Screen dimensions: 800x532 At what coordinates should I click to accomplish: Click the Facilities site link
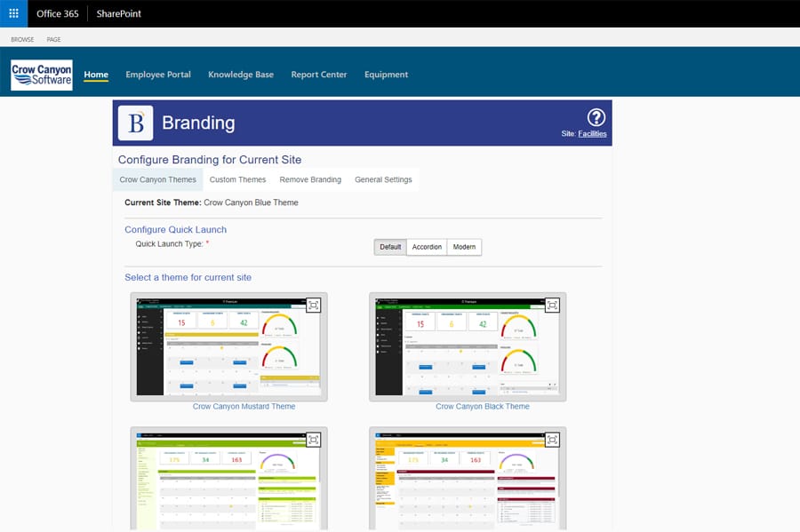(592, 134)
